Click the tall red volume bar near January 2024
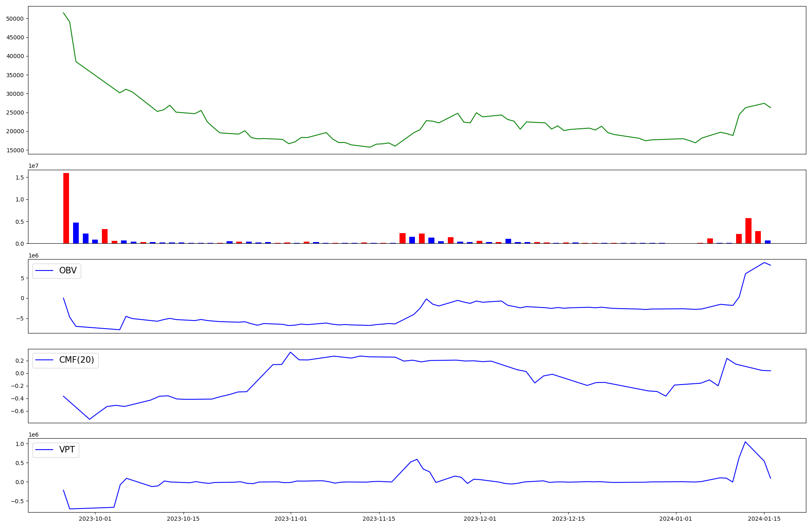This screenshot has height=528, width=812. coord(748,231)
